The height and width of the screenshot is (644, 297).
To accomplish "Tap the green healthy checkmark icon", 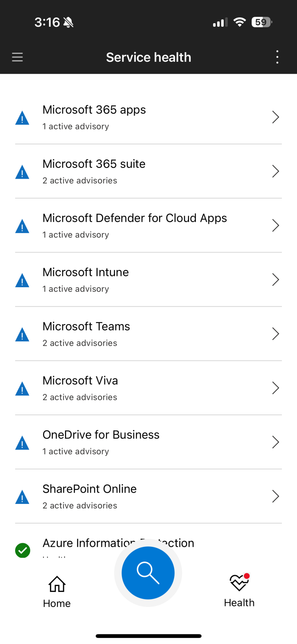I will [23, 550].
